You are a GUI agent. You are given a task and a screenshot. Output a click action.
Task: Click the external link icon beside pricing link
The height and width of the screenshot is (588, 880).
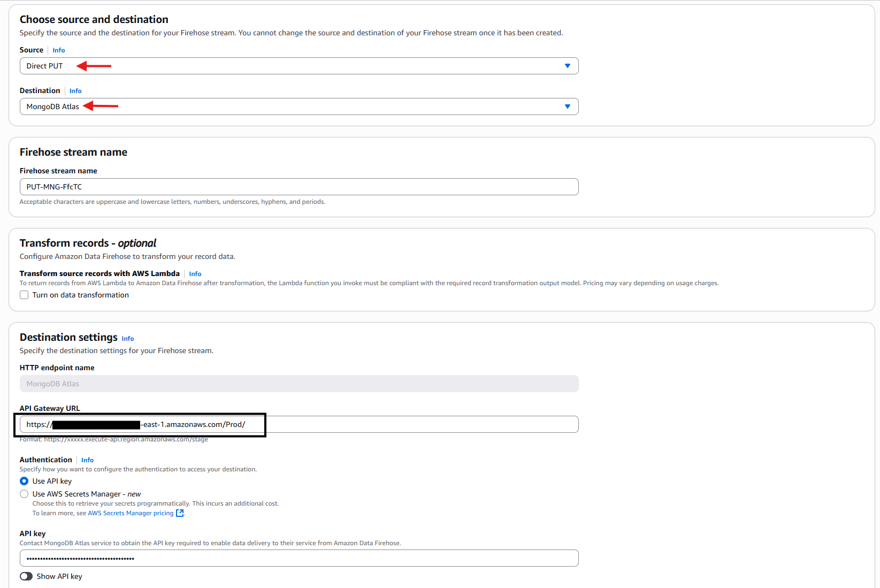pyautogui.click(x=180, y=513)
